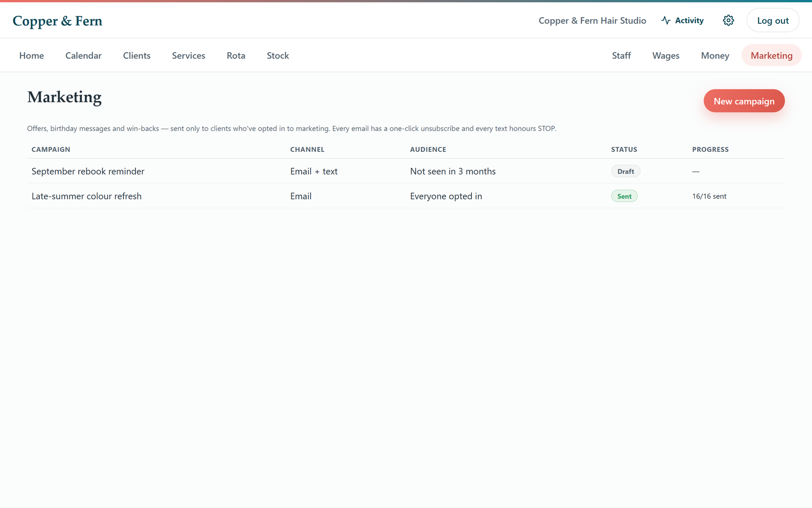Screen dimensions: 812x508
Task: Open the Services tab
Action: pos(188,55)
